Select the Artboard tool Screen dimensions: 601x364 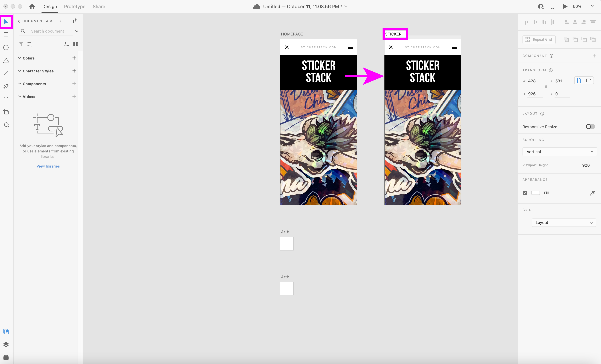coord(6,112)
